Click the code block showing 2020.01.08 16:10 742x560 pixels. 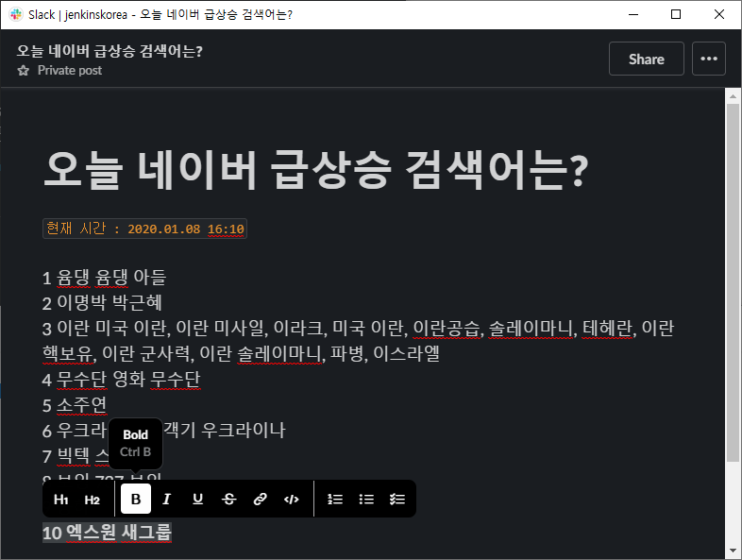[x=144, y=229]
